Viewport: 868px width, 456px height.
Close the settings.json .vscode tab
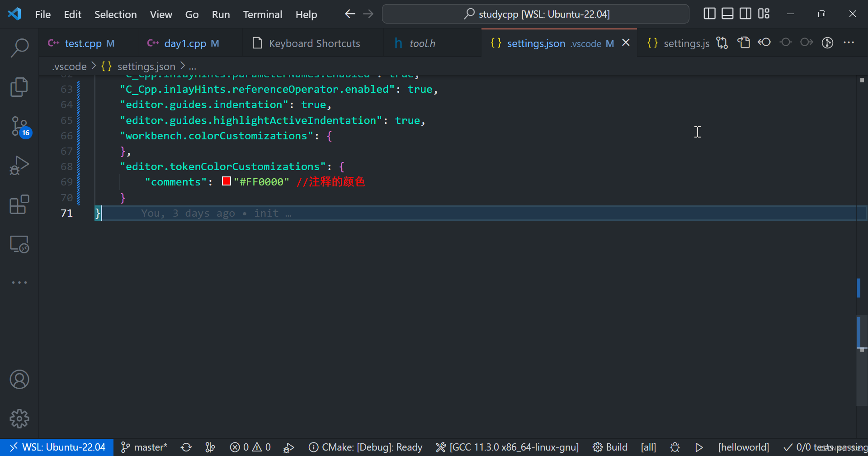tap(626, 43)
